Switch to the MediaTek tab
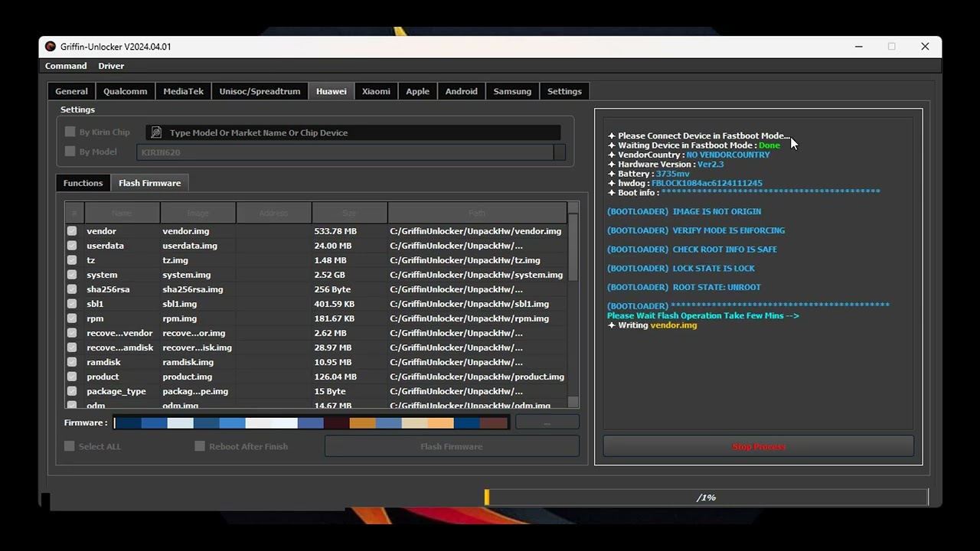Image resolution: width=980 pixels, height=551 pixels. click(x=184, y=91)
